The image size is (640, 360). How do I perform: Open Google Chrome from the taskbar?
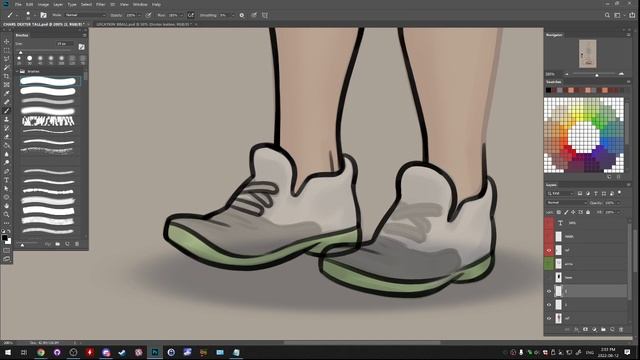click(41, 352)
